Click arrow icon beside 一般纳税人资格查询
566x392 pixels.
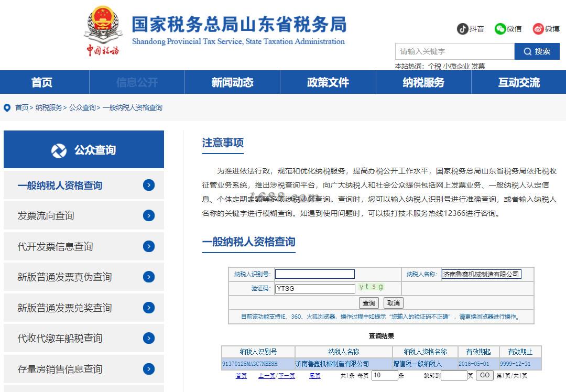pos(149,185)
